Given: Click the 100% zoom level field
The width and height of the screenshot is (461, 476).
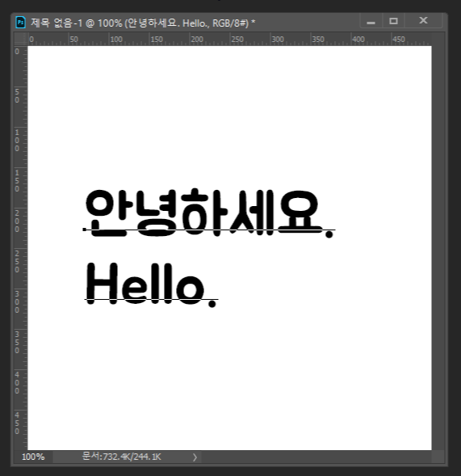Looking at the screenshot, I should point(33,457).
